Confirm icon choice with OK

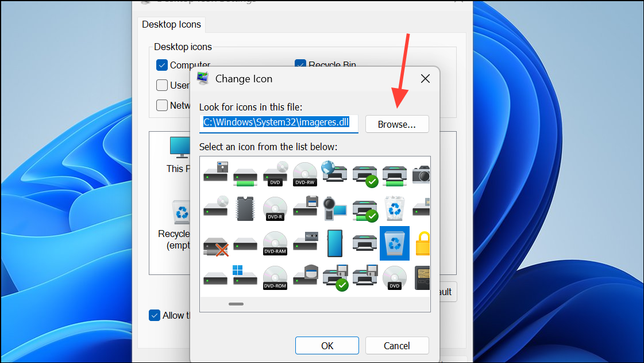[x=327, y=345]
